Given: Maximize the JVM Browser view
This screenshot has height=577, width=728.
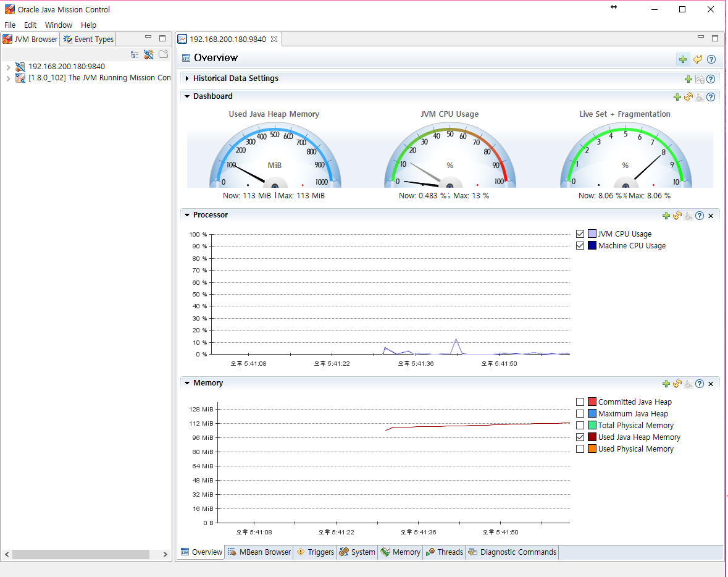Looking at the screenshot, I should [162, 38].
